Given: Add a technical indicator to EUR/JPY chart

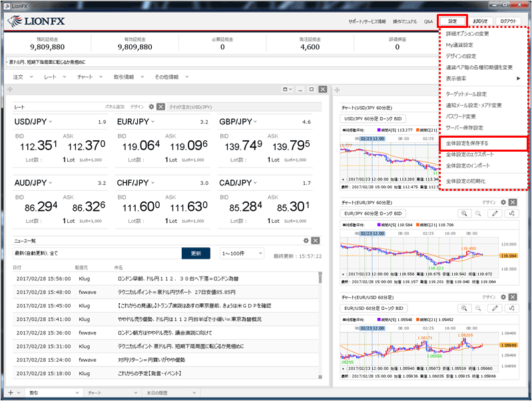Looking at the screenshot, I should tap(512, 213).
